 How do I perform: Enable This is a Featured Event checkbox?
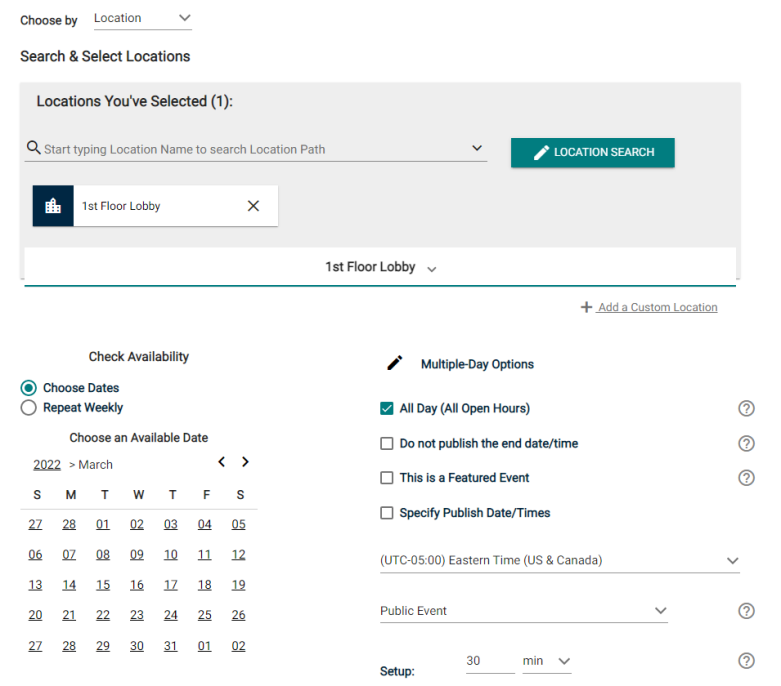click(x=387, y=478)
